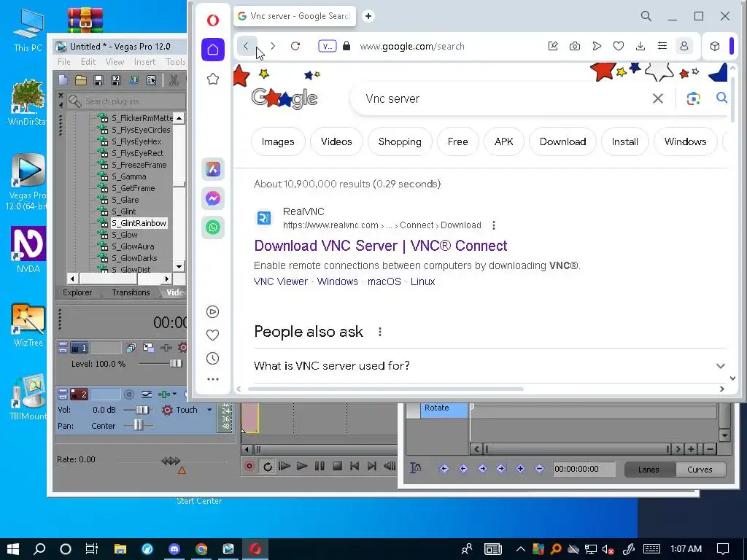747x560 pixels.
Task: Click New Project icon in Vegas toolbar
Action: click(x=63, y=80)
